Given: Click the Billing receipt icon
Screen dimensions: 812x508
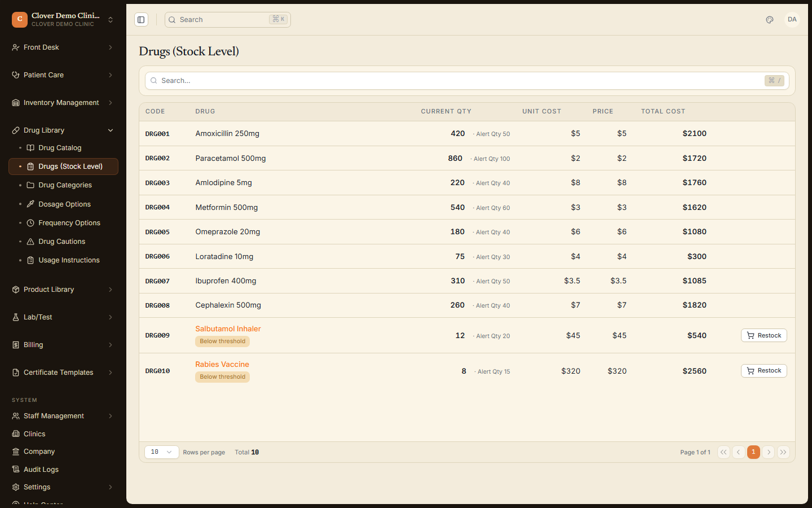Looking at the screenshot, I should click(16, 345).
